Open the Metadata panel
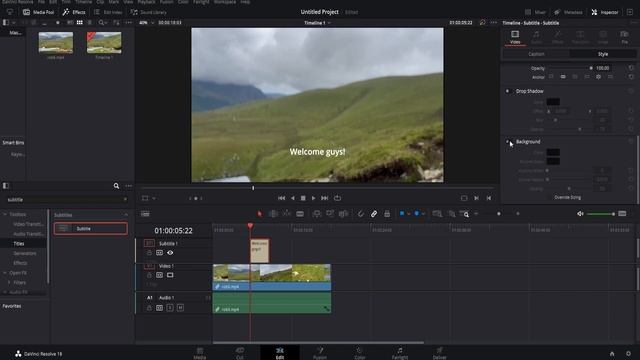640x360 pixels. [568, 12]
